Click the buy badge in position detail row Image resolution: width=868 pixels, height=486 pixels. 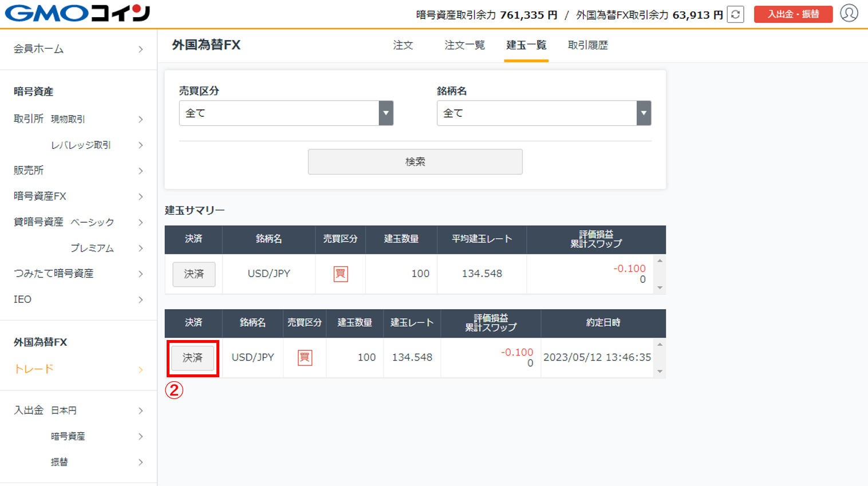tap(305, 358)
